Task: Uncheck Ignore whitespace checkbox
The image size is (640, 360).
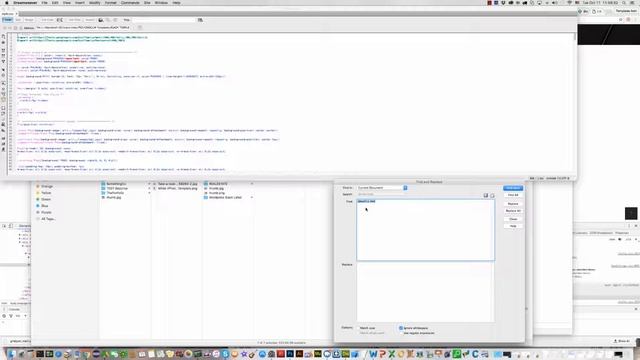Action: coord(401,328)
